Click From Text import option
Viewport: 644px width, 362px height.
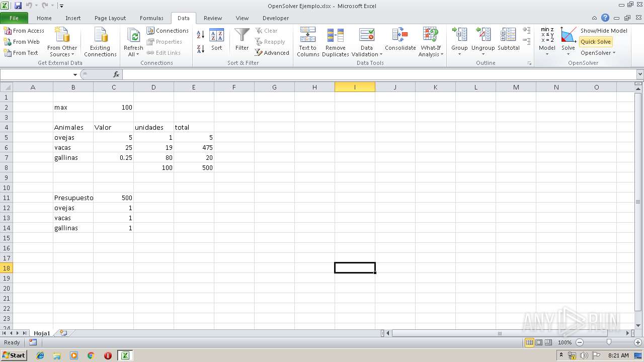pyautogui.click(x=21, y=53)
